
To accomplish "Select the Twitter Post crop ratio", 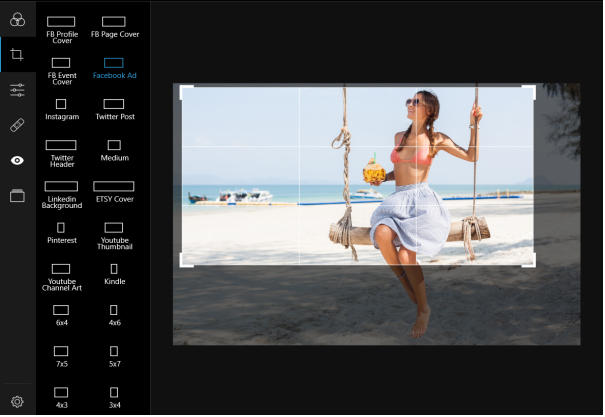I will 114,109.
